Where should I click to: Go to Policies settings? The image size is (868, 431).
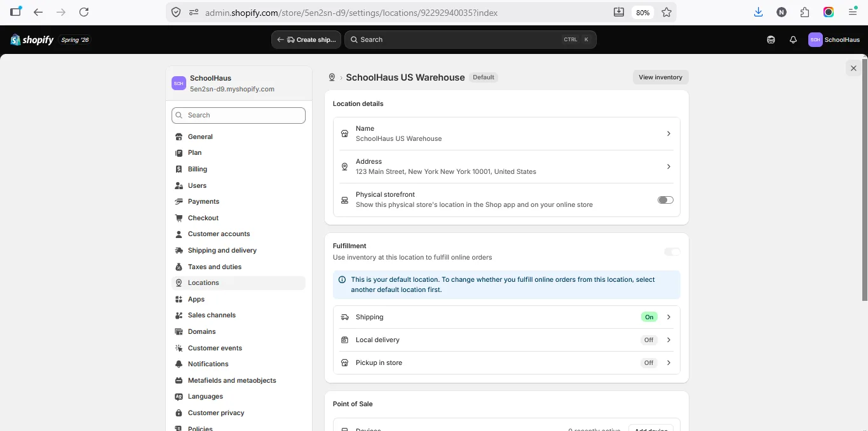(238, 428)
